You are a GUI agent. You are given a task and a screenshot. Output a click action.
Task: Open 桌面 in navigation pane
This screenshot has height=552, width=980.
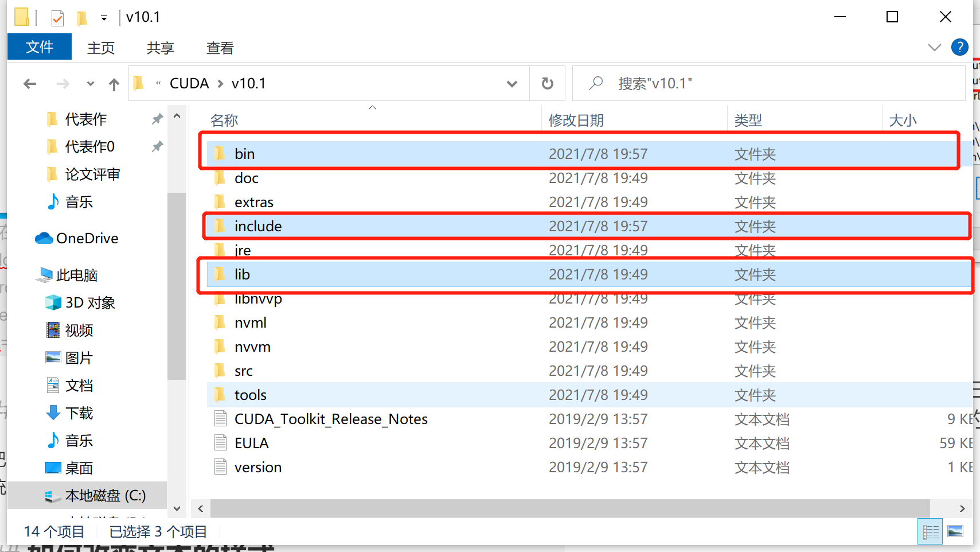coord(79,468)
